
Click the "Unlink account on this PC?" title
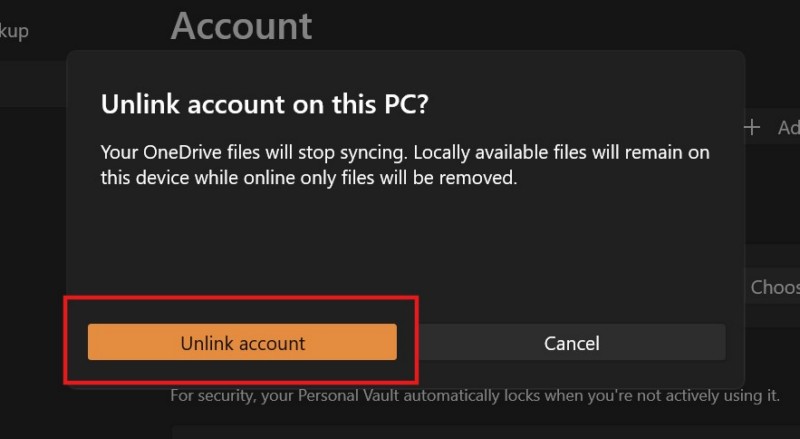click(272, 105)
